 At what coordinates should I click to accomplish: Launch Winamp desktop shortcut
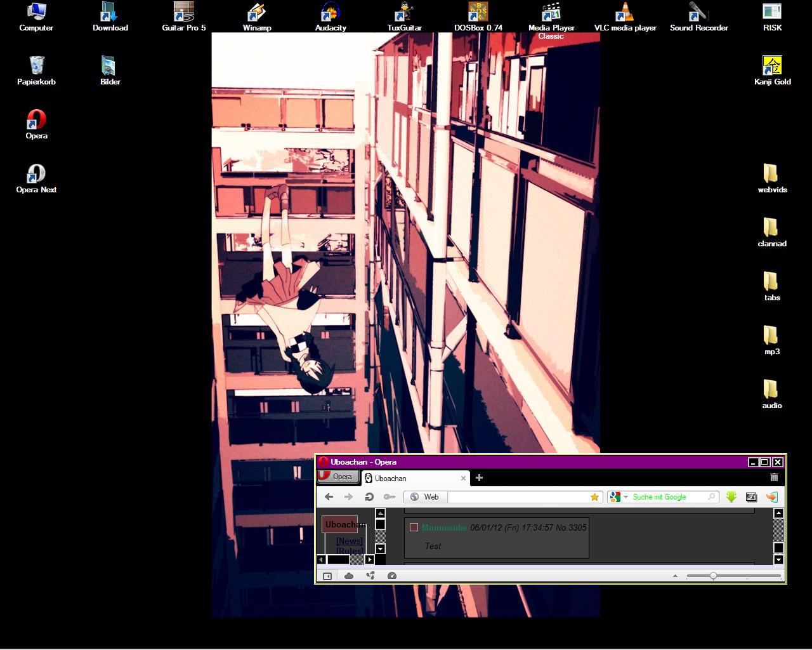coord(257,17)
